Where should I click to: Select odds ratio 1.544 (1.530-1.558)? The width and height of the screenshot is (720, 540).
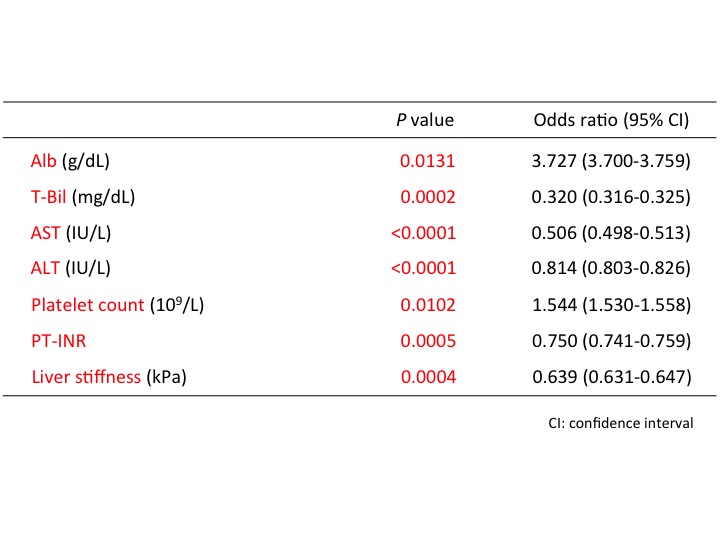coord(611,305)
